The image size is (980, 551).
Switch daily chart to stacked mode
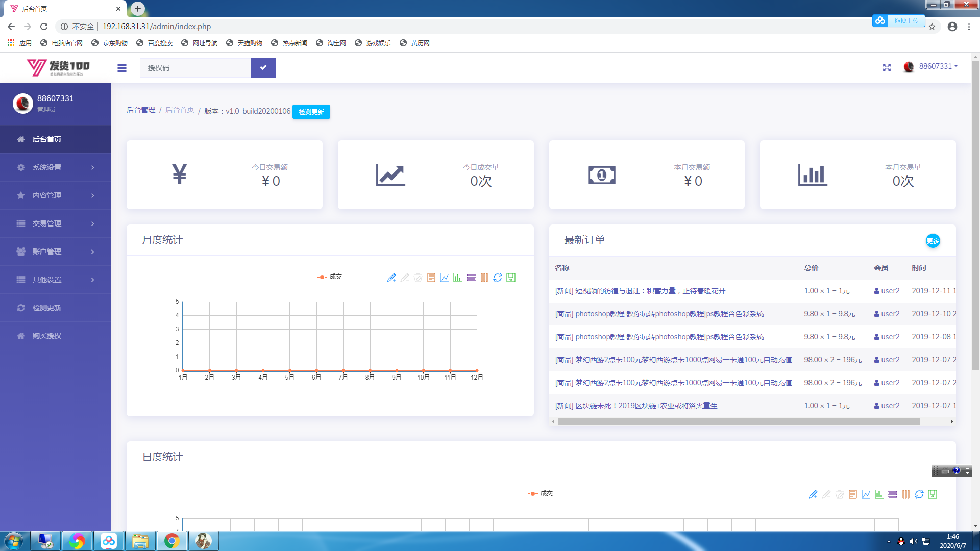click(893, 494)
